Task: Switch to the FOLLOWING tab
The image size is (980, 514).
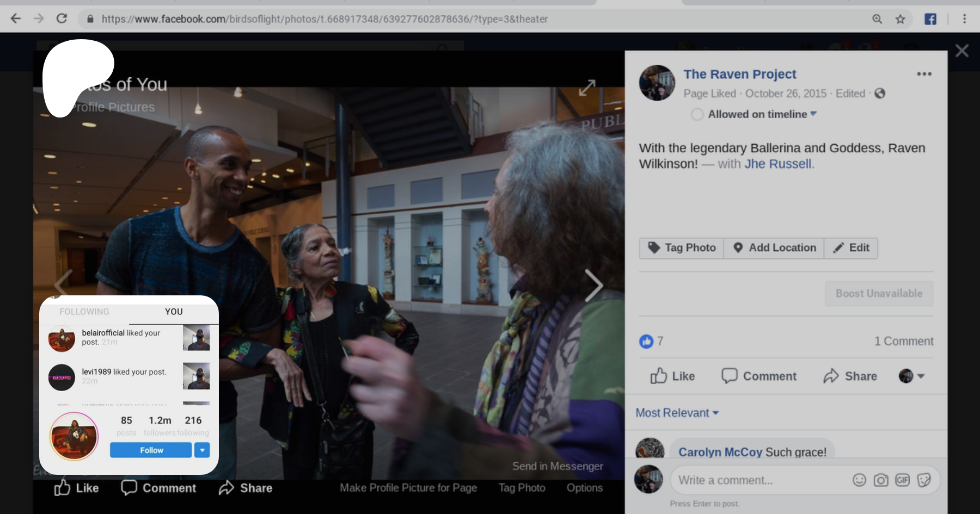Action: [84, 312]
